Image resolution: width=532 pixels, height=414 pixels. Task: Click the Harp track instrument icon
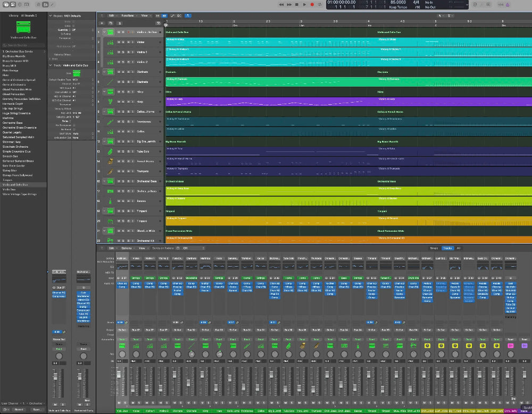[110, 102]
